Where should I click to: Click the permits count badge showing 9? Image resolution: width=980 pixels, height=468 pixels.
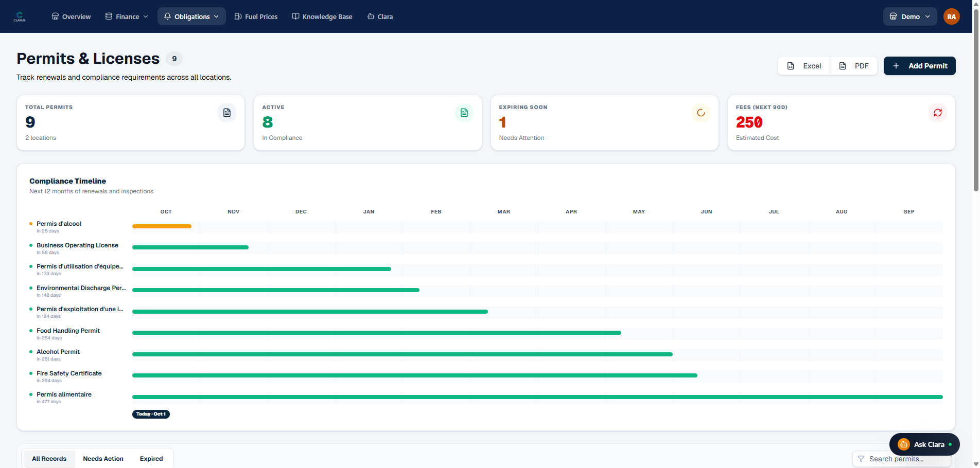174,59
